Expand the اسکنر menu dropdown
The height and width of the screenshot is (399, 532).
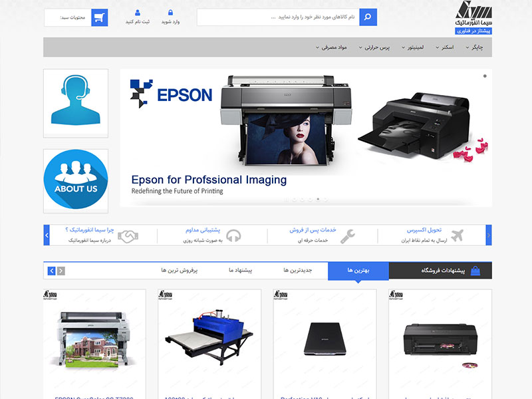point(445,47)
